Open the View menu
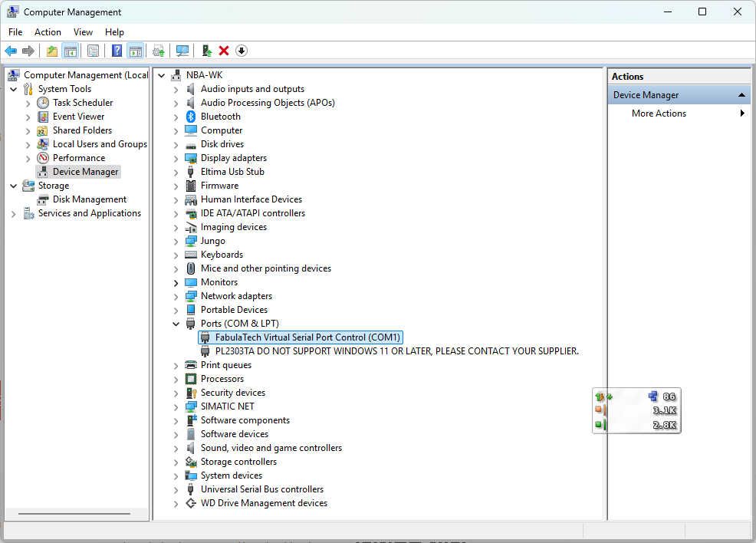 coord(83,31)
